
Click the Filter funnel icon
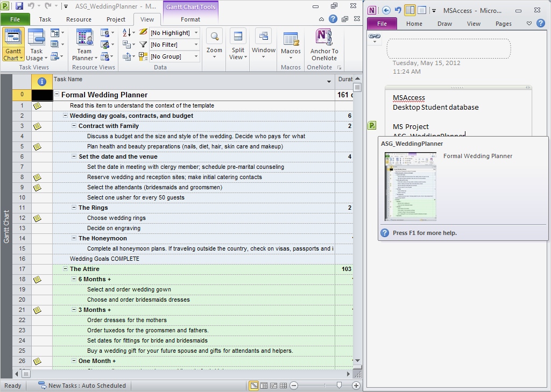[143, 44]
